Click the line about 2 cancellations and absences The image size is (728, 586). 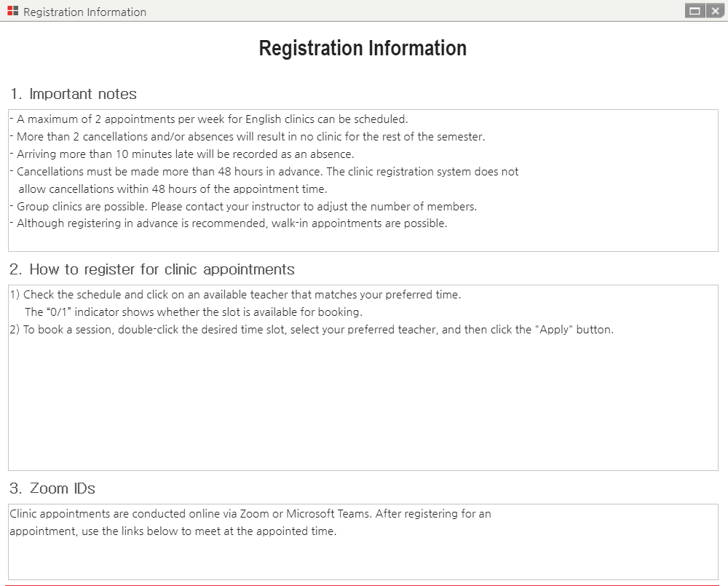click(x=248, y=137)
